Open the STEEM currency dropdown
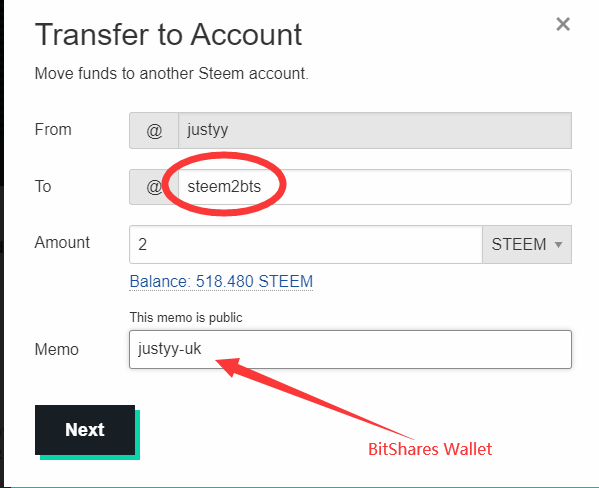Screen dimensions: 599x488 [x=527, y=244]
